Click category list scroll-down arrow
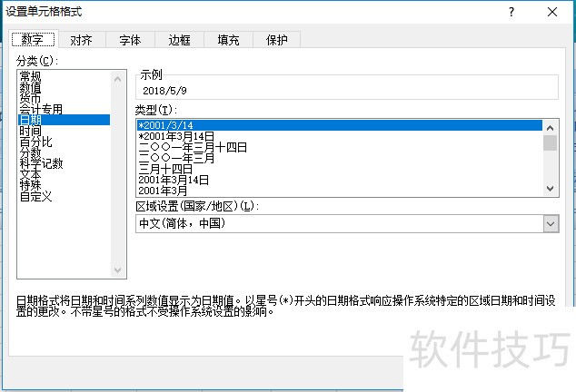 [117, 270]
